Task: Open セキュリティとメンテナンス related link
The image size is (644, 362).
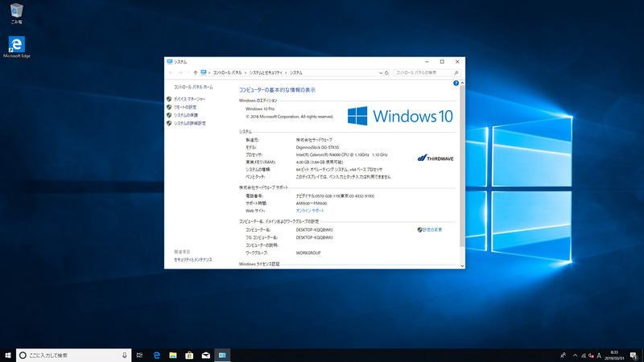Action: click(x=193, y=260)
